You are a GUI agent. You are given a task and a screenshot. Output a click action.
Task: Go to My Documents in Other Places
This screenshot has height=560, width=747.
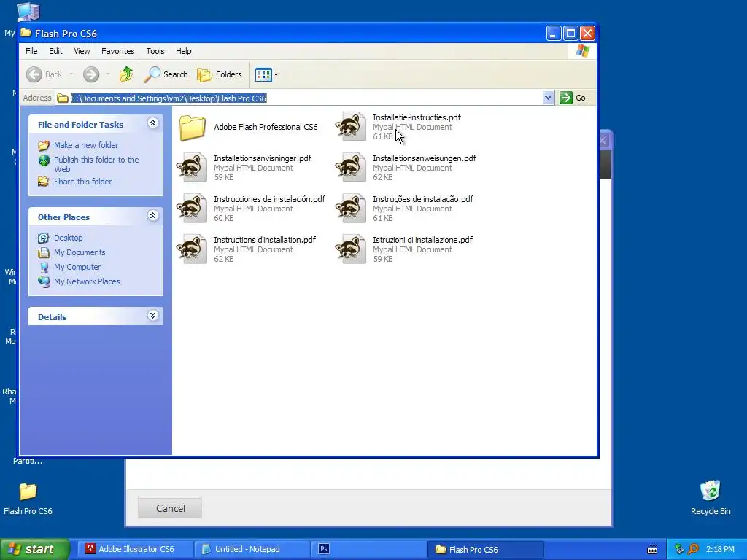(x=80, y=252)
